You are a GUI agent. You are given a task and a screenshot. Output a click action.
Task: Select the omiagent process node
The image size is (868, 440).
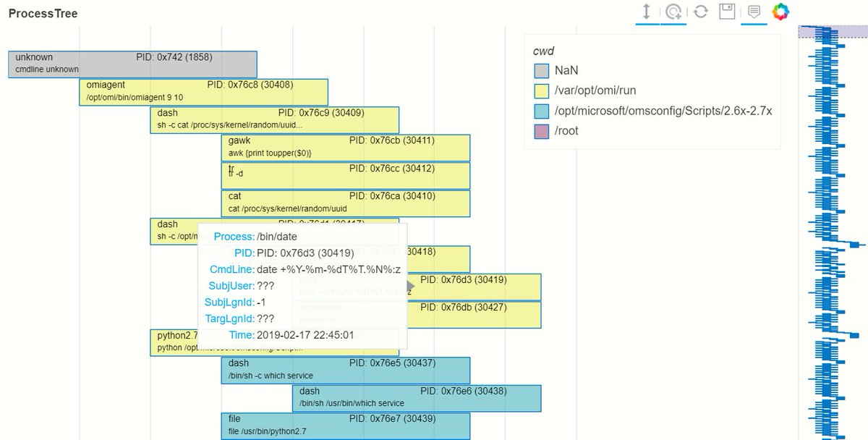tap(203, 92)
